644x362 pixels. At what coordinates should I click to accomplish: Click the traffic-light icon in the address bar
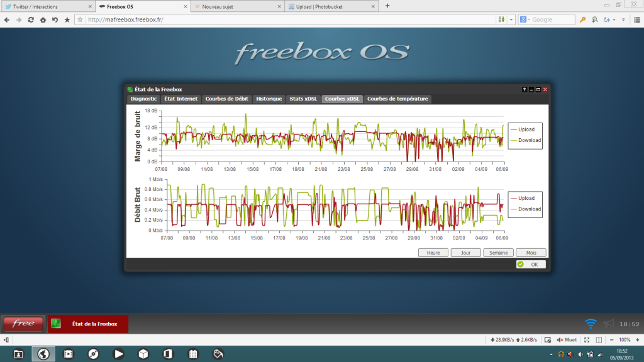pyautogui.click(x=501, y=19)
